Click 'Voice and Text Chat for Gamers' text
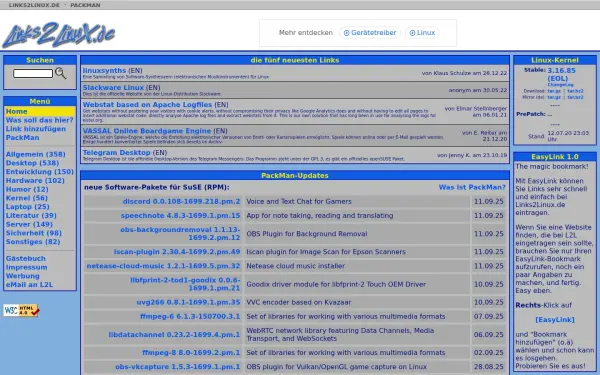Image resolution: width=600 pixels, height=375 pixels. click(299, 201)
